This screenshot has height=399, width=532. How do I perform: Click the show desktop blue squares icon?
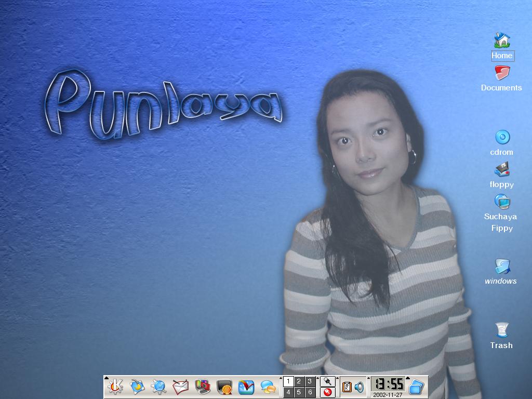[417, 387]
